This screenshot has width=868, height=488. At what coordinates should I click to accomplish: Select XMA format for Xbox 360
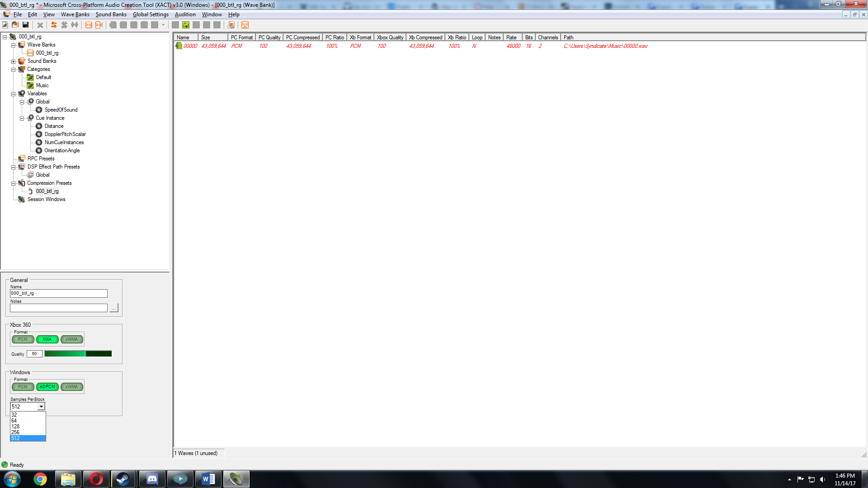47,339
